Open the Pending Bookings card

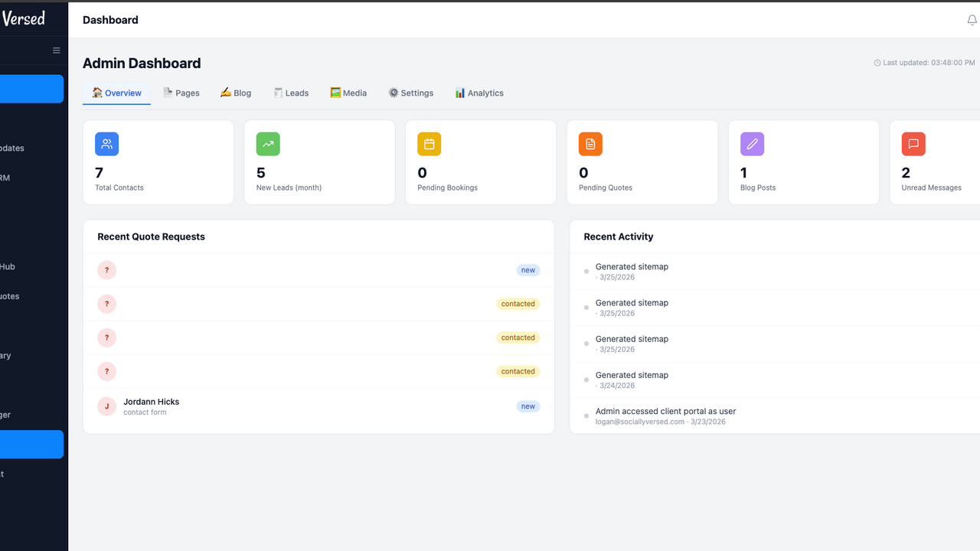click(x=481, y=162)
